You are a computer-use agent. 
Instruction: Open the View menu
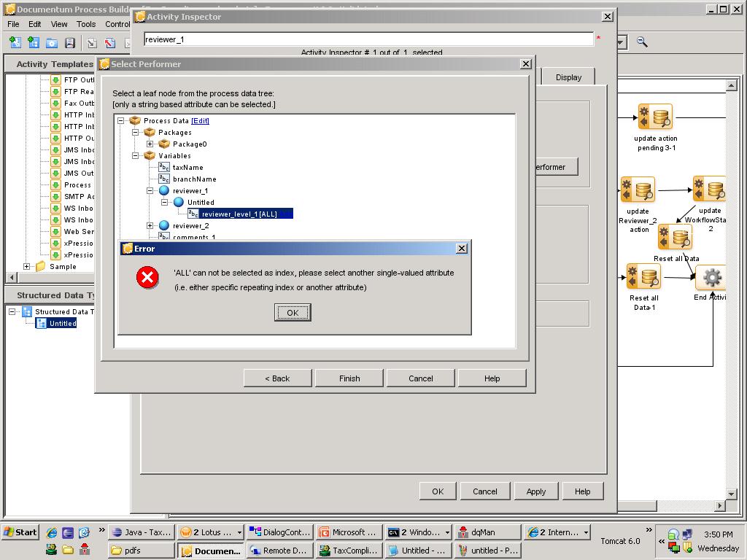(x=59, y=24)
